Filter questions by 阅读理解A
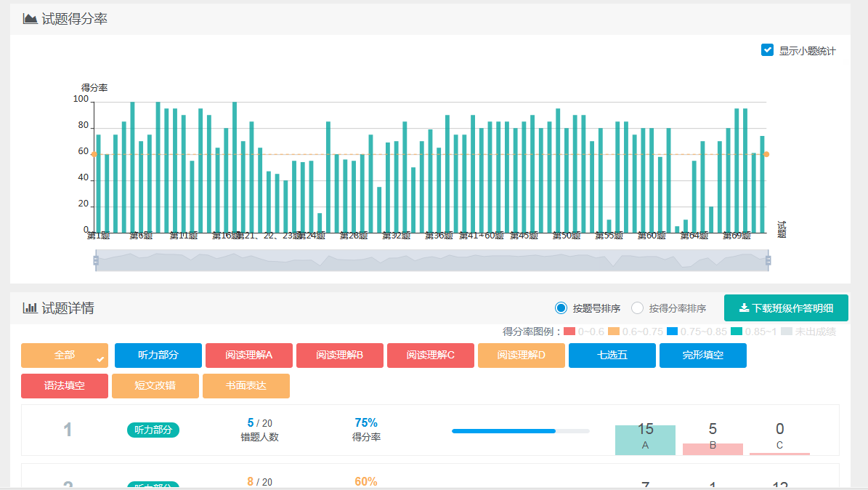The height and width of the screenshot is (490, 868). click(249, 356)
